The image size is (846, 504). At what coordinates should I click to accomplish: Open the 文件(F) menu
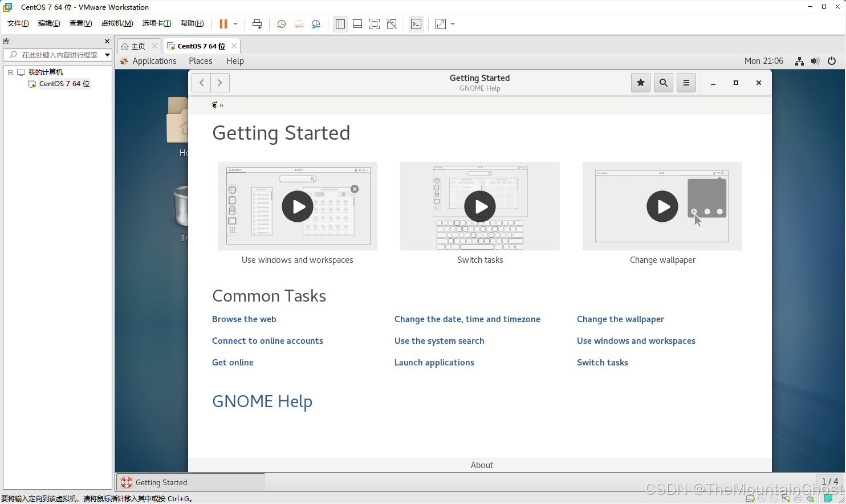pos(18,23)
